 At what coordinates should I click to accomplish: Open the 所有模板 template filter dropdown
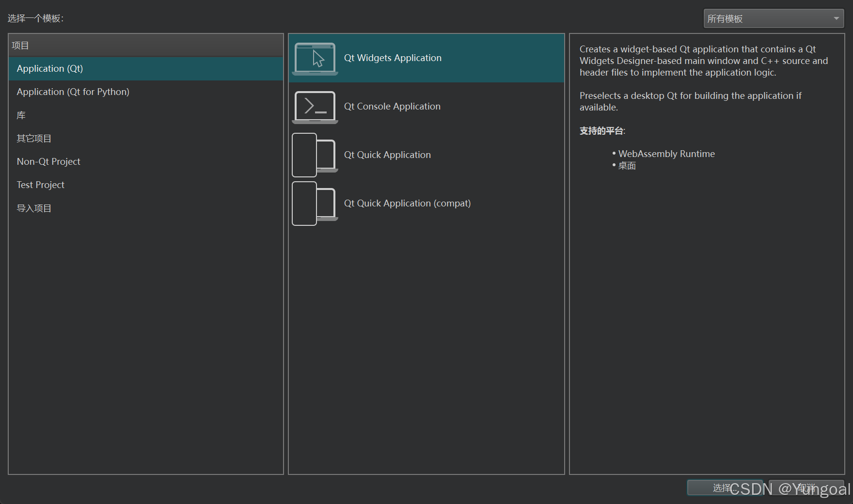point(774,18)
